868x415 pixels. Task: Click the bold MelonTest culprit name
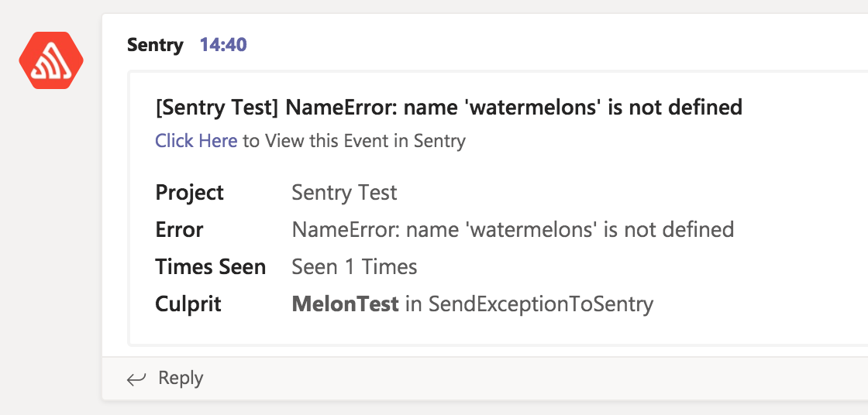(x=345, y=304)
